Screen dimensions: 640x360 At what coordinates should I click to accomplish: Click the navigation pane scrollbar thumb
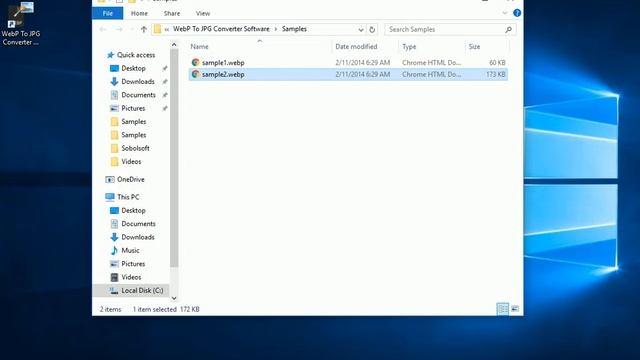tap(174, 158)
